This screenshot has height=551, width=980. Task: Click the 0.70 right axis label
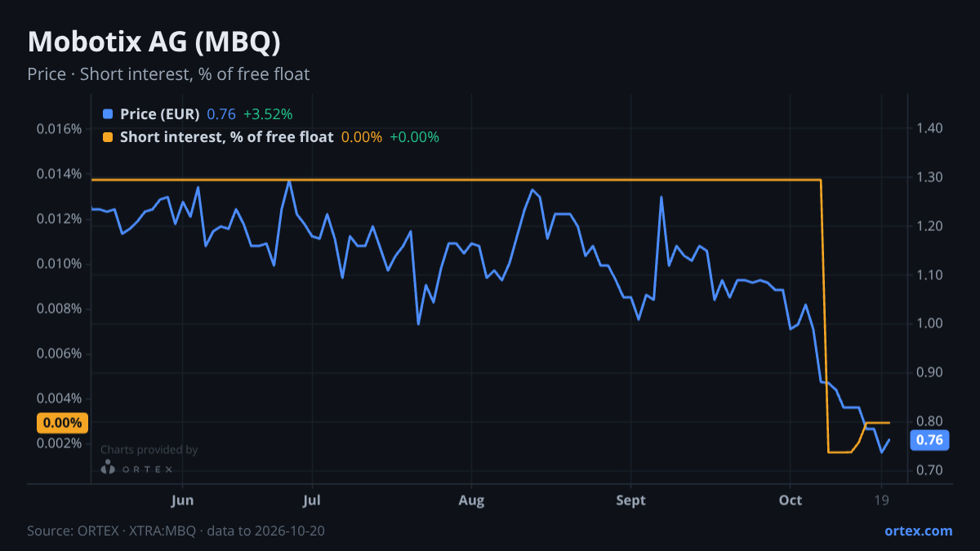[930, 470]
